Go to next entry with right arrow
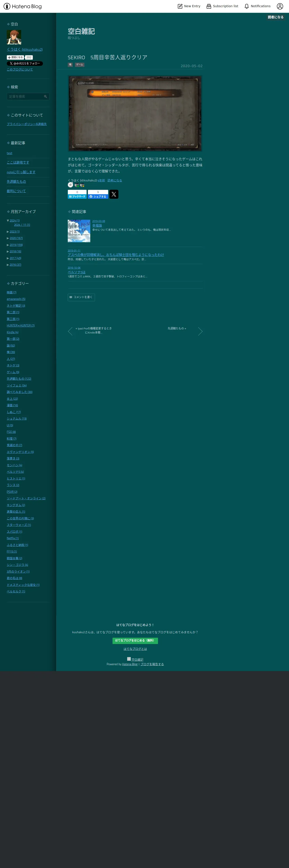The width and height of the screenshot is (289, 868). click(200, 331)
